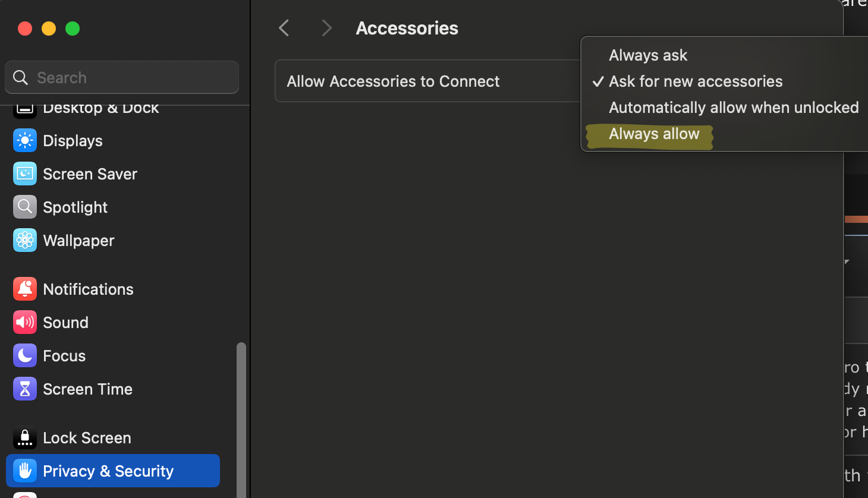The image size is (868, 498).
Task: Open the Lock Screen icon
Action: point(25,438)
